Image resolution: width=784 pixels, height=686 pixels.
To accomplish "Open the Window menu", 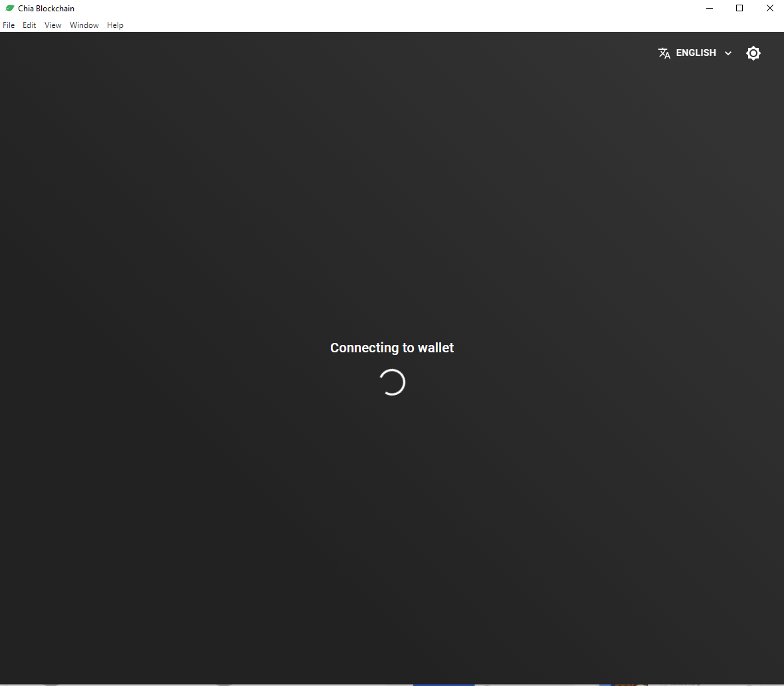I will [x=84, y=25].
